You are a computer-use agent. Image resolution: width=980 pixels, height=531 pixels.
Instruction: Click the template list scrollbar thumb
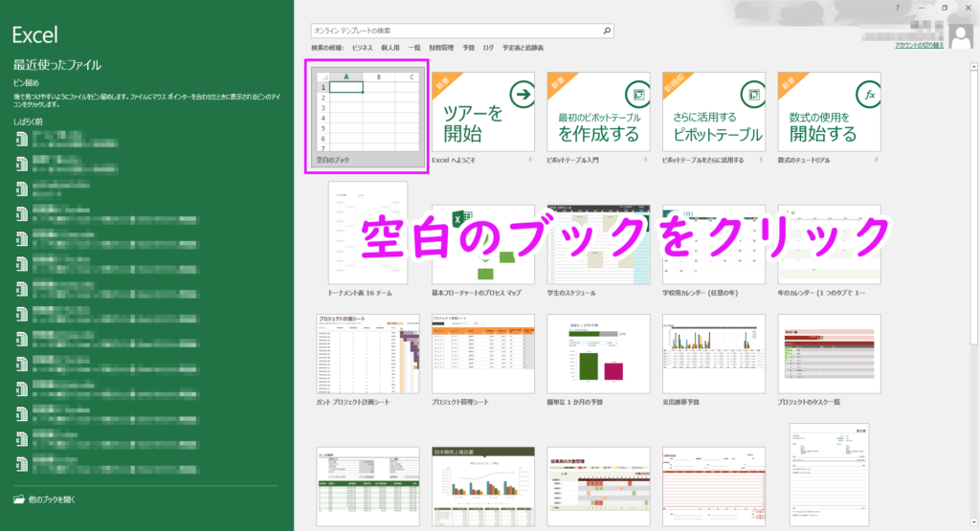click(x=973, y=207)
